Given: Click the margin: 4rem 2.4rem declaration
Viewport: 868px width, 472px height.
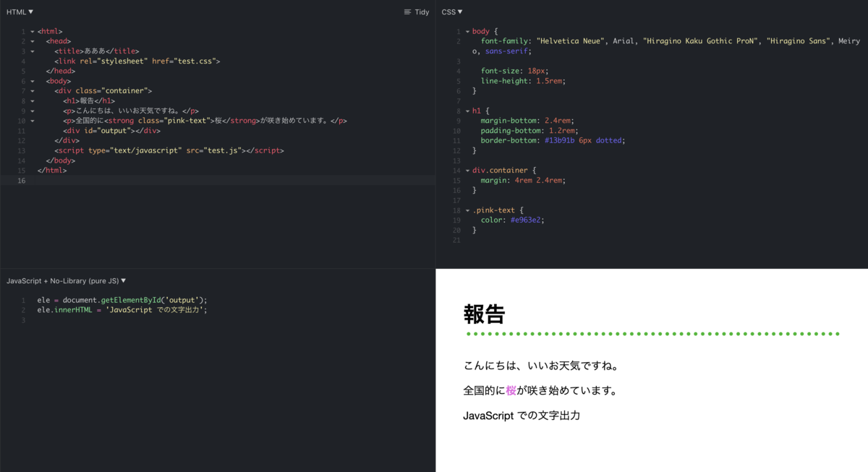Looking at the screenshot, I should 523,181.
